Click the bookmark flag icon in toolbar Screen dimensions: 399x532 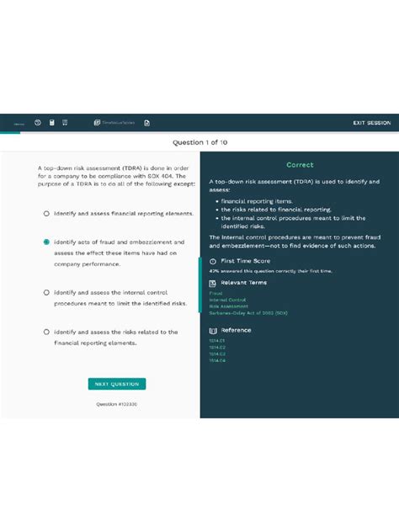tap(65, 123)
